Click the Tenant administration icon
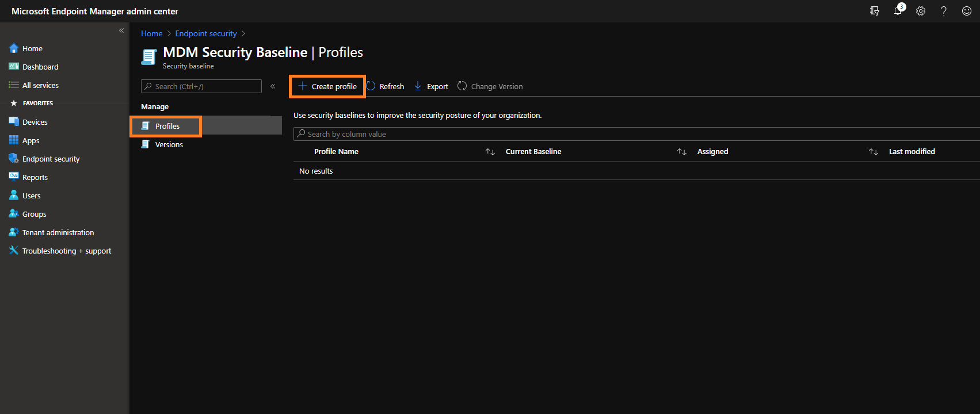 click(x=14, y=232)
